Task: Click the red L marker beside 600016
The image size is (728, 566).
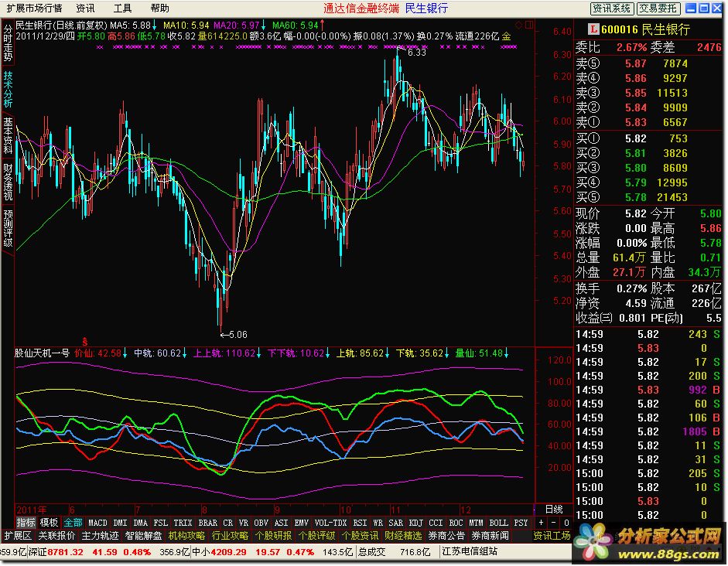Action: click(x=593, y=29)
